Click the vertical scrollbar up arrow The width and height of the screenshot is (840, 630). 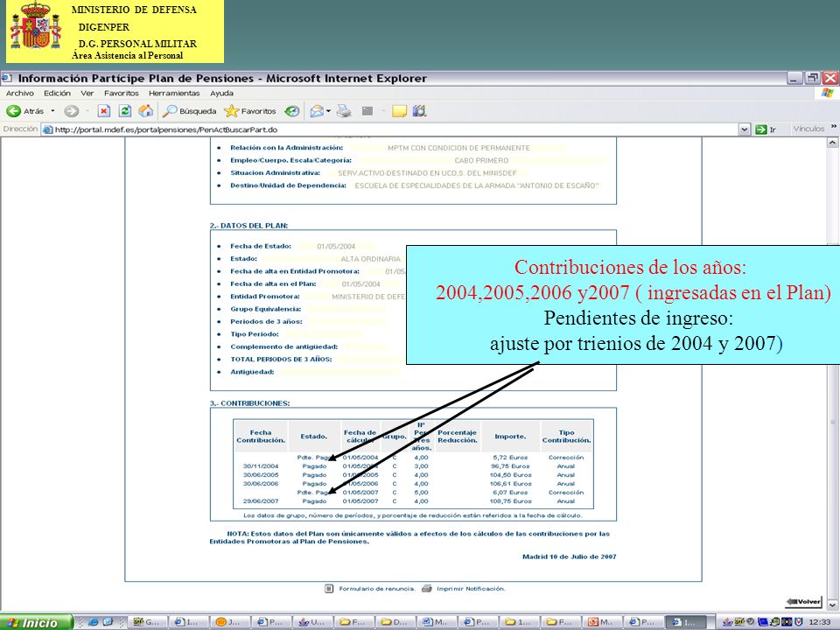(x=832, y=143)
